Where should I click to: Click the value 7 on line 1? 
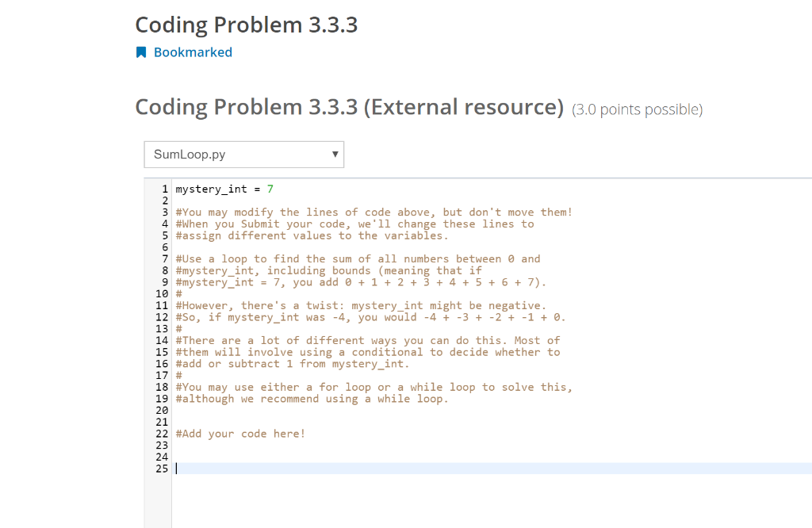(x=270, y=189)
